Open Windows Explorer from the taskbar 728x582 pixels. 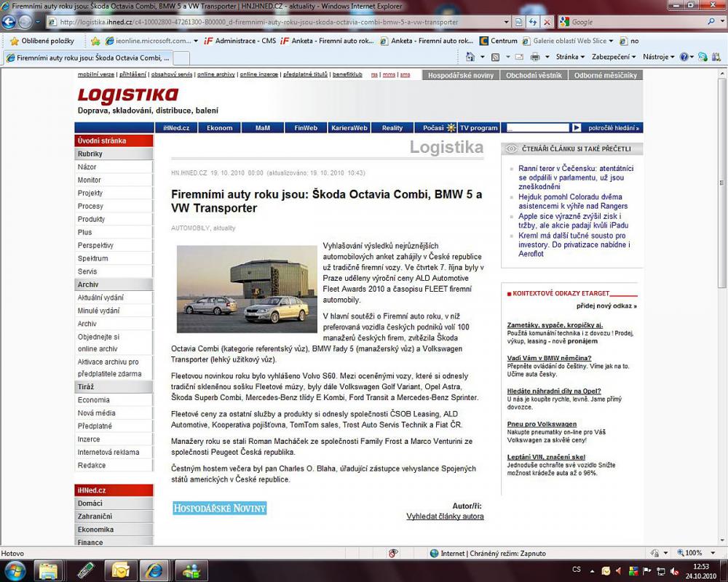click(48, 570)
